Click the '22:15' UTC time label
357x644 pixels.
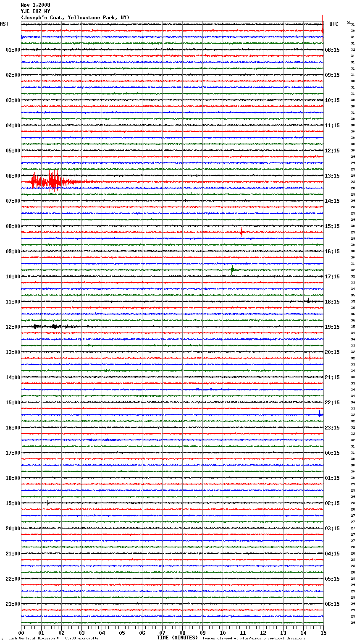(x=332, y=403)
